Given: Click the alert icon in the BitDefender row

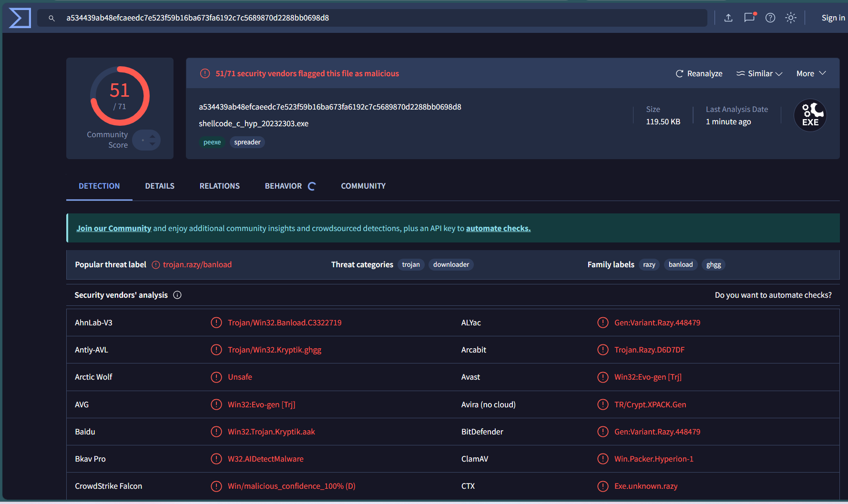Looking at the screenshot, I should [x=603, y=432].
